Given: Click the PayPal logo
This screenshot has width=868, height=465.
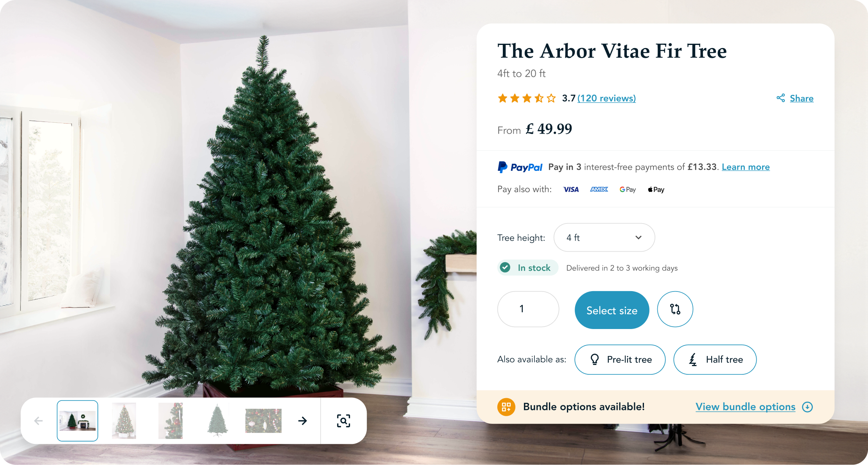Looking at the screenshot, I should tap(520, 167).
